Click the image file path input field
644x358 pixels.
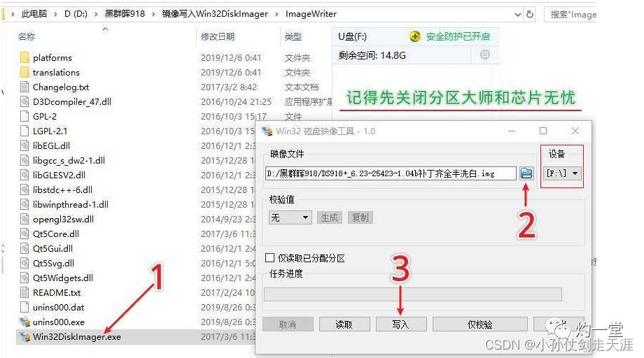coord(391,173)
